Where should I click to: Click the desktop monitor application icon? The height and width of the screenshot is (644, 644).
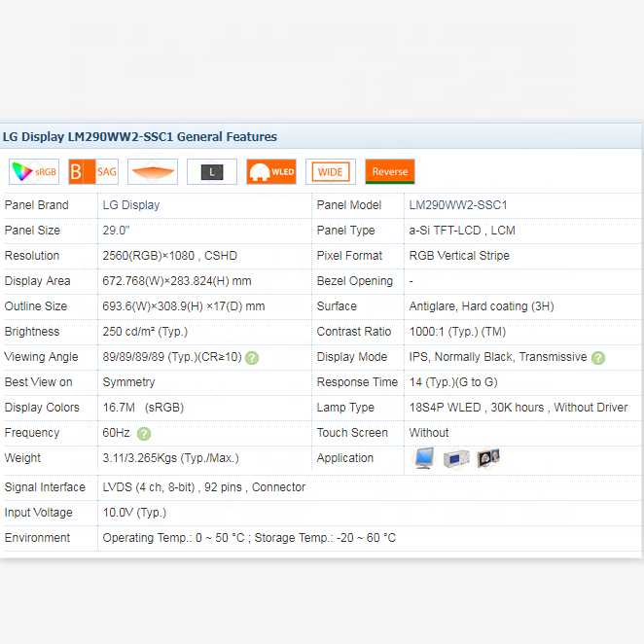coord(424,459)
